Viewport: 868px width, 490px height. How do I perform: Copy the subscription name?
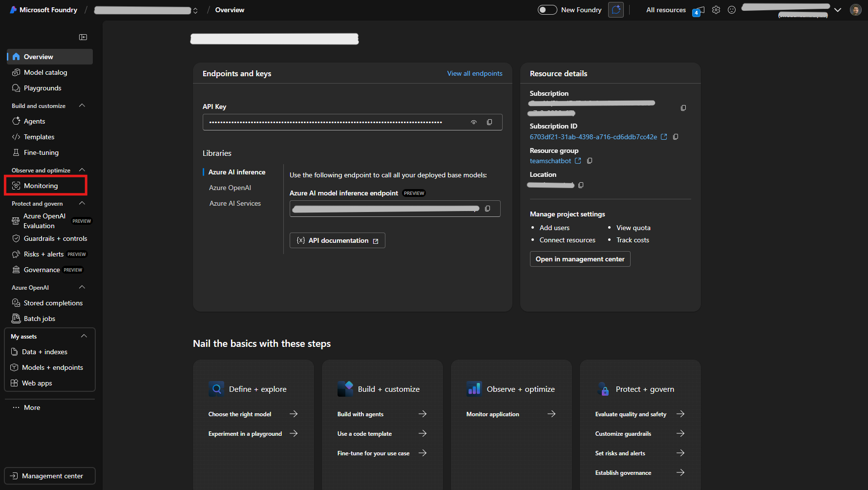point(683,108)
